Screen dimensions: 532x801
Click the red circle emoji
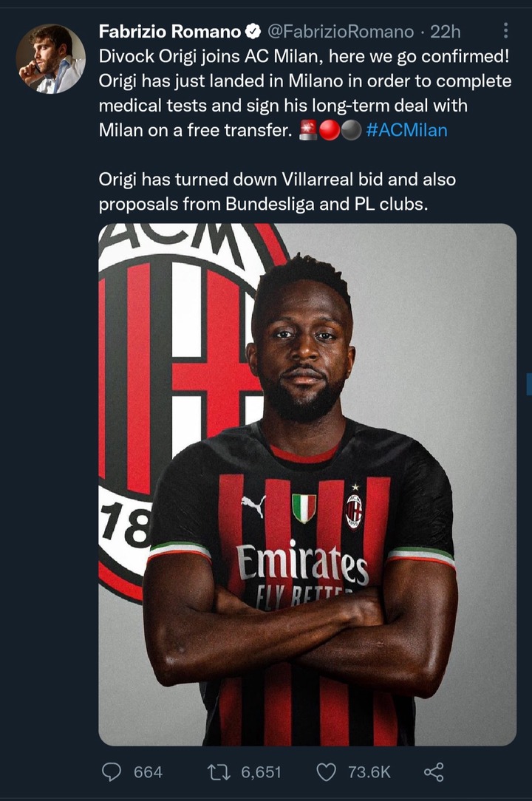tap(329, 130)
